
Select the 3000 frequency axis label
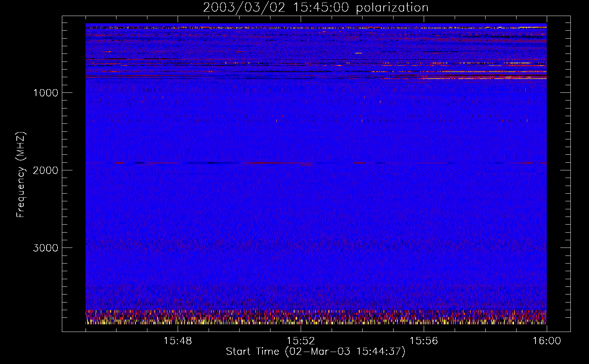(46, 248)
